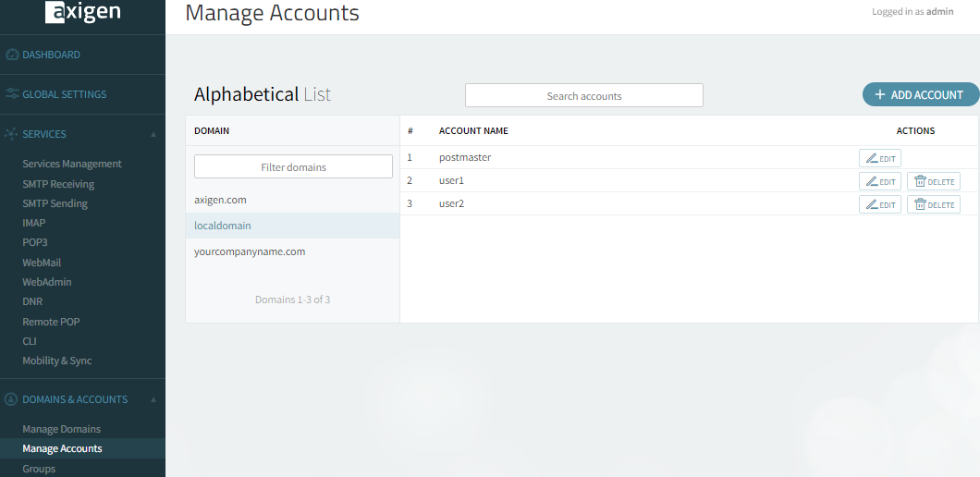Edit the postmaster account
Image resolution: width=980 pixels, height=477 pixels.
tap(879, 158)
